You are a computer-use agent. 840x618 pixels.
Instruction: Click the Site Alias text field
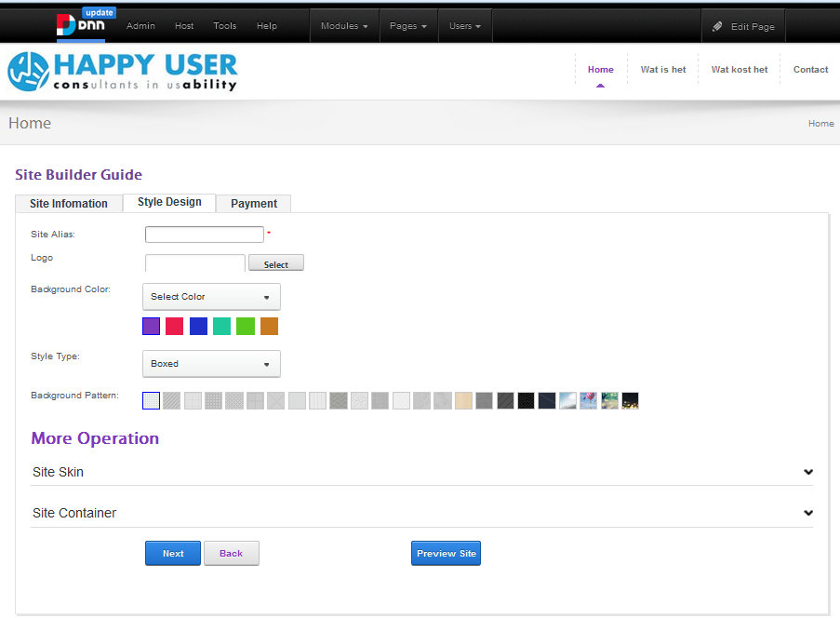click(x=205, y=235)
